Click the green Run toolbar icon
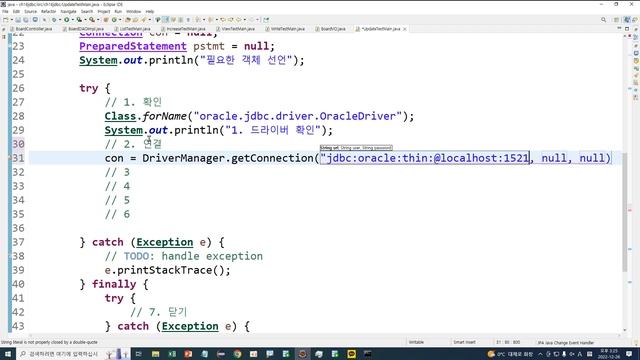 67,20
